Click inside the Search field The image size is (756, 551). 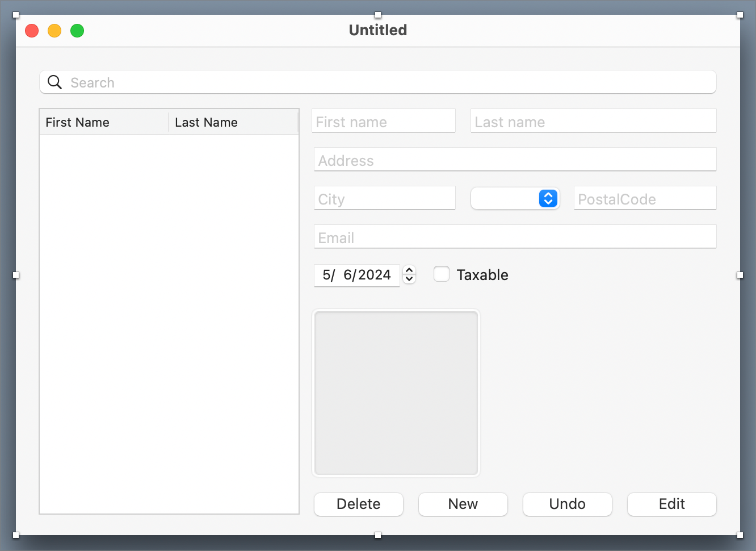[x=386, y=82]
